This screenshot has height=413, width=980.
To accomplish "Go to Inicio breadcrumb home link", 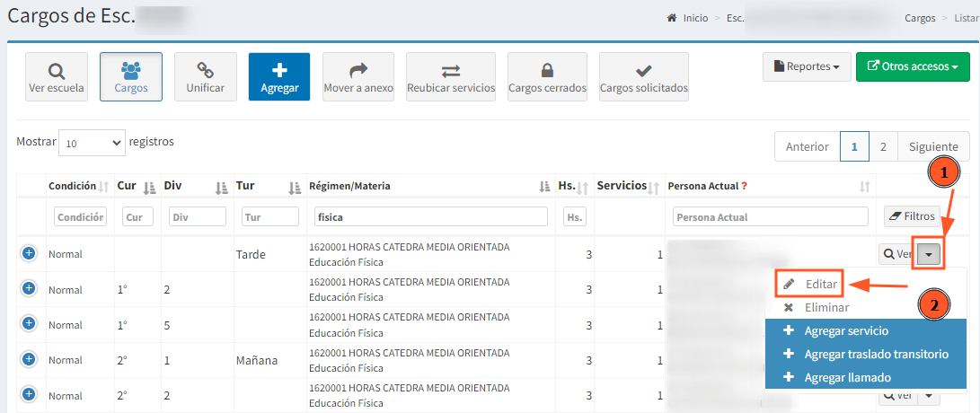I will point(687,18).
